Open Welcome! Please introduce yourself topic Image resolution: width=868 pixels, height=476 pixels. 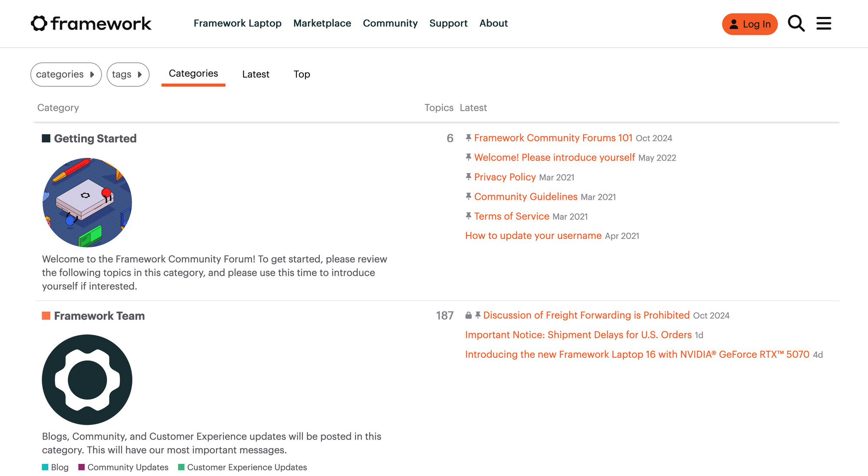pos(554,157)
